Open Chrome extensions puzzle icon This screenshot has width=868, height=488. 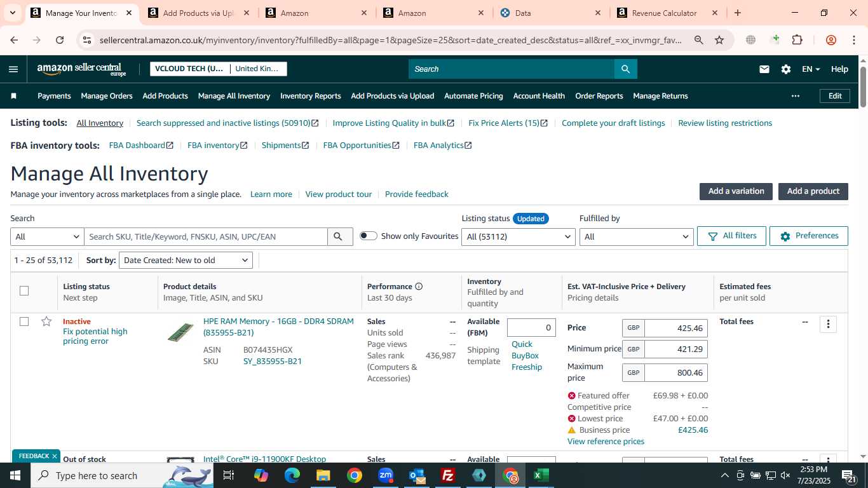pyautogui.click(x=797, y=40)
